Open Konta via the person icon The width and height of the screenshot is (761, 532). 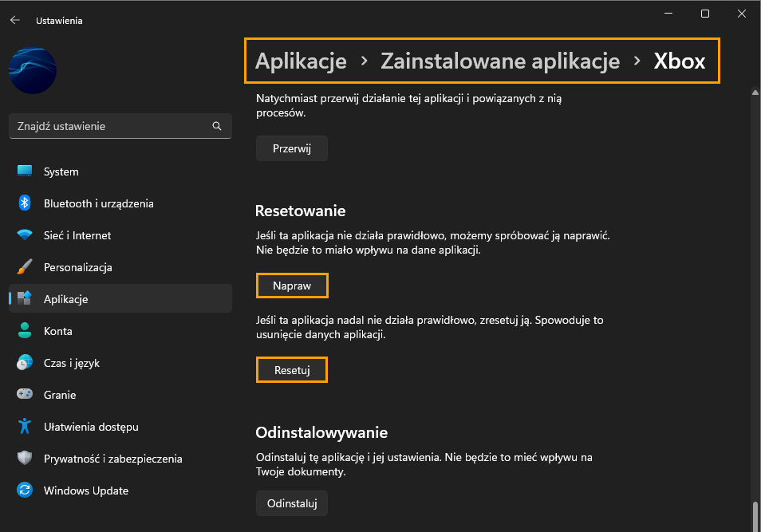(25, 330)
